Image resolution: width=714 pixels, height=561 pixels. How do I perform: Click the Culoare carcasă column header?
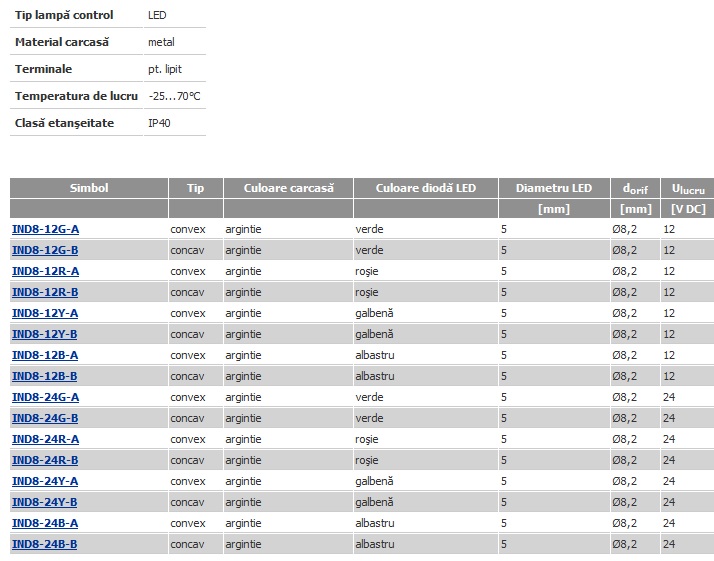point(288,188)
